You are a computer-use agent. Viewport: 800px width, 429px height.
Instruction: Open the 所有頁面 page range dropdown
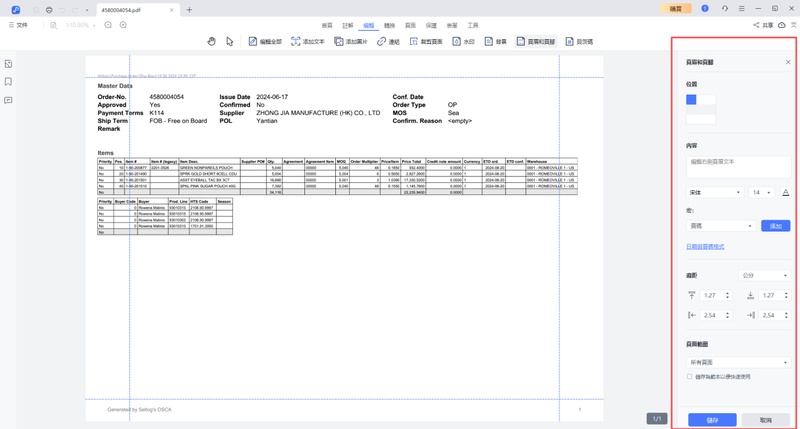pyautogui.click(x=738, y=362)
